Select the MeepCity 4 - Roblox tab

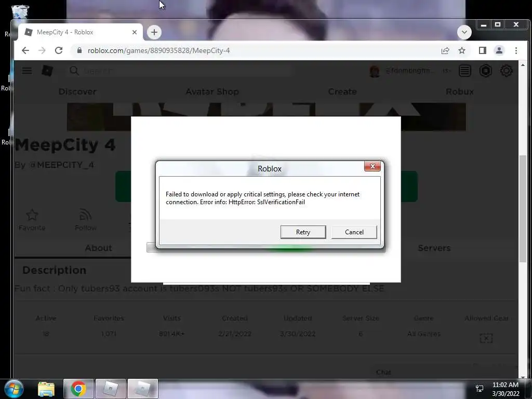(x=81, y=32)
